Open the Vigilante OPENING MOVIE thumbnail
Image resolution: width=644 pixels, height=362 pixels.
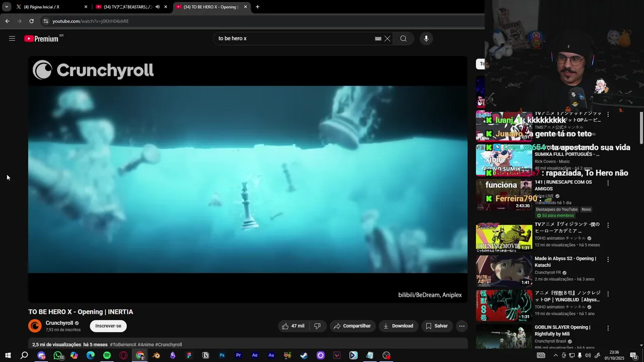pyautogui.click(x=504, y=236)
